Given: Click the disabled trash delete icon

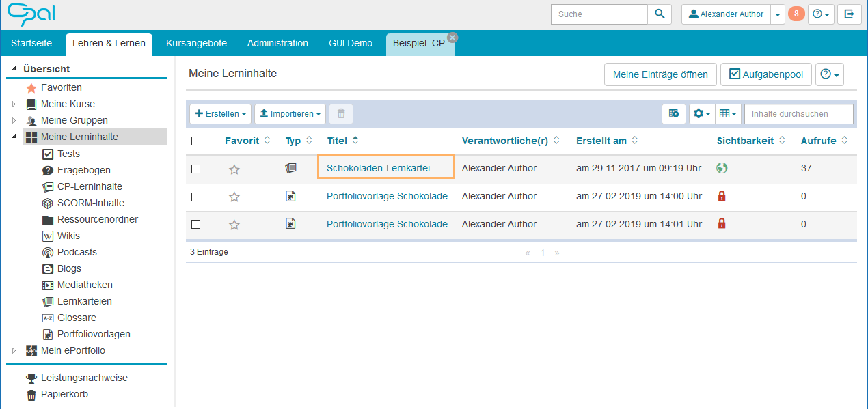Looking at the screenshot, I should (341, 114).
